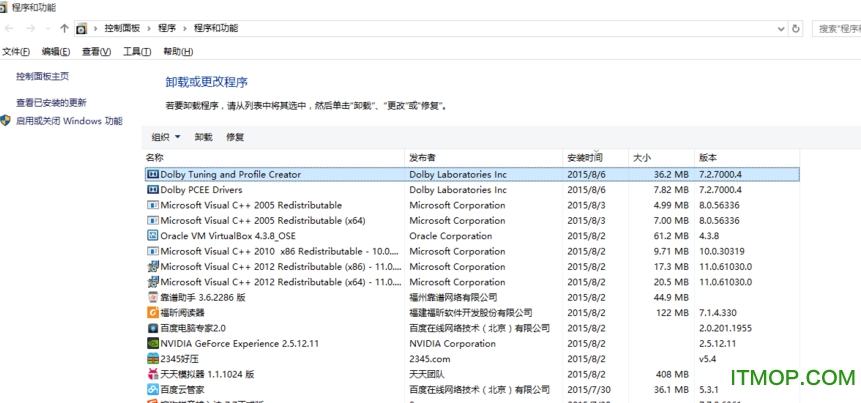Viewport: 861px width, 403px height.
Task: Click the 2345.com publisher cell
Action: click(430, 359)
